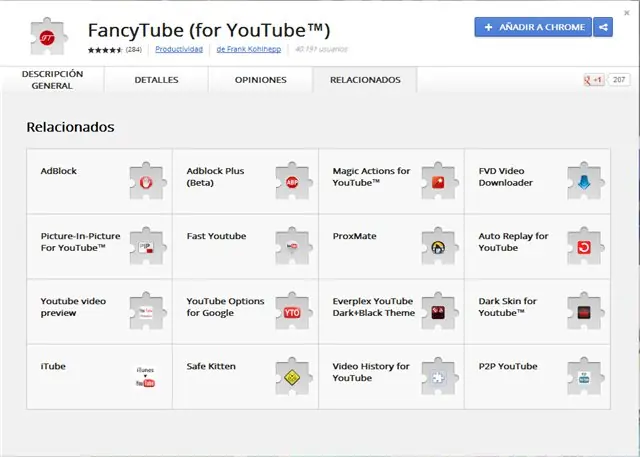Image resolution: width=640 pixels, height=457 pixels.
Task: Click the Adblock Plus (Beta) title
Action: click(x=216, y=177)
